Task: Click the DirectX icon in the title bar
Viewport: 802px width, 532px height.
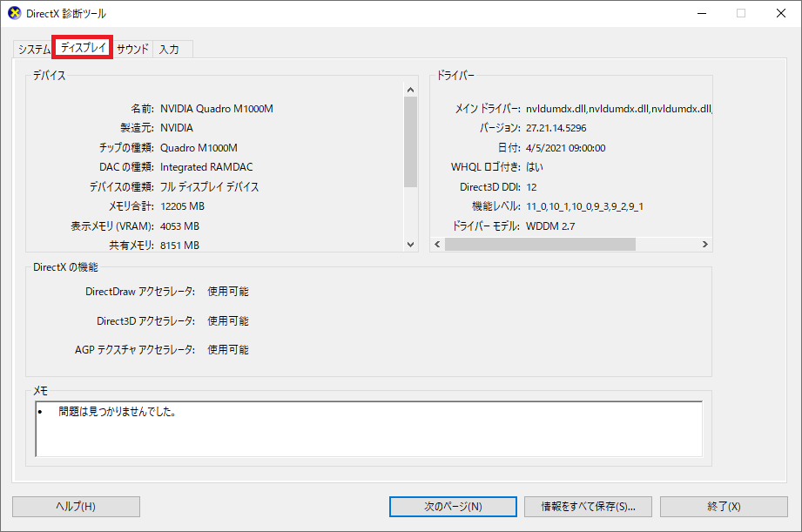Action: 14,13
